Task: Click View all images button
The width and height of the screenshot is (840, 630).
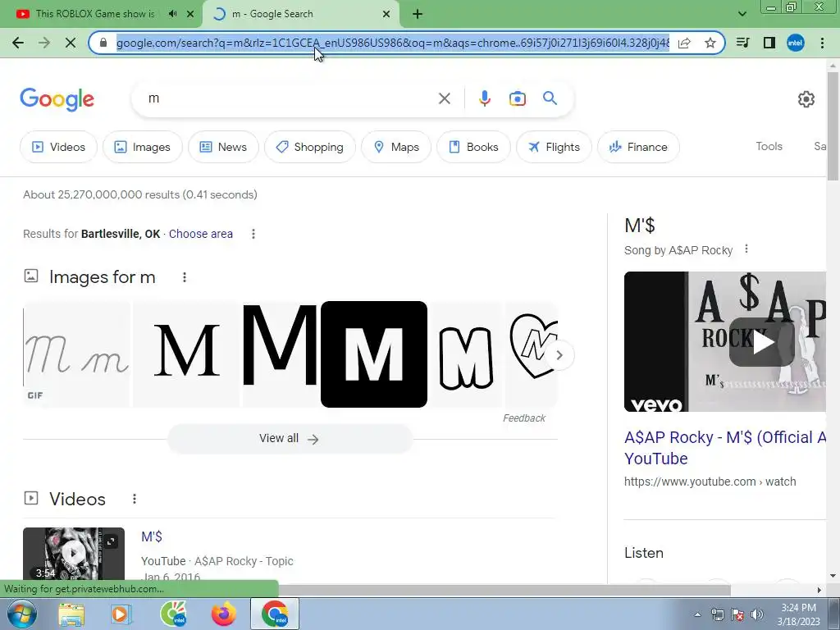Action: pyautogui.click(x=290, y=439)
